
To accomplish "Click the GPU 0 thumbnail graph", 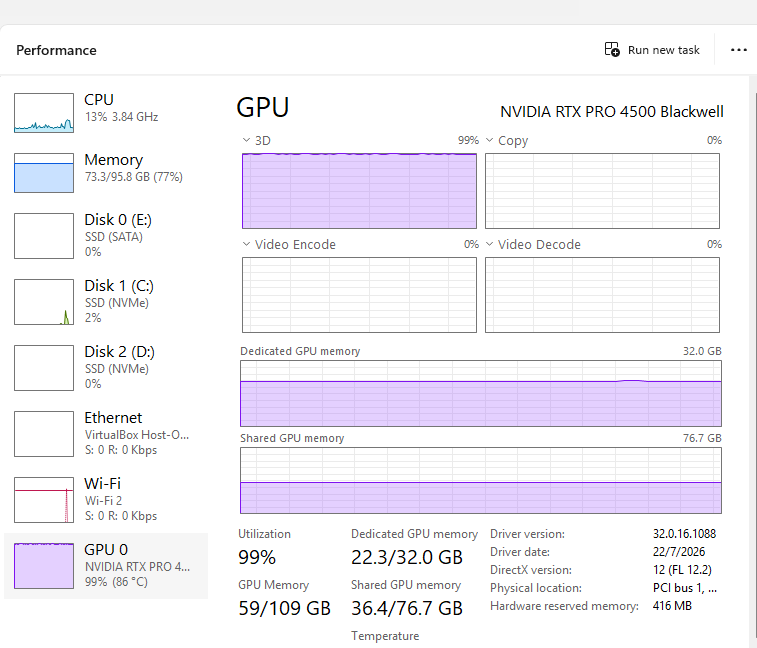I will (x=44, y=566).
